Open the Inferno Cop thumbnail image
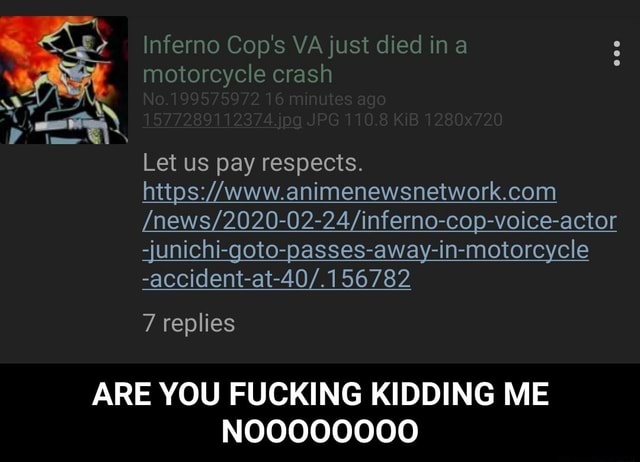The width and height of the screenshot is (640, 462). 64,80
